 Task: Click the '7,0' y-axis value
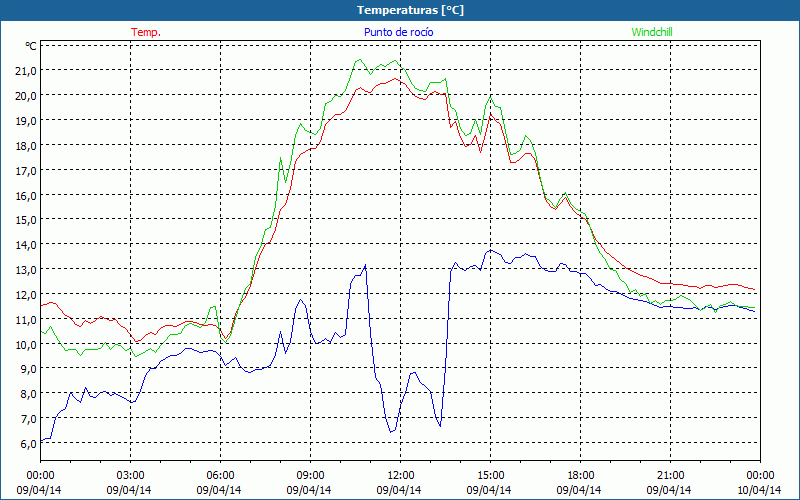[x=28, y=419]
